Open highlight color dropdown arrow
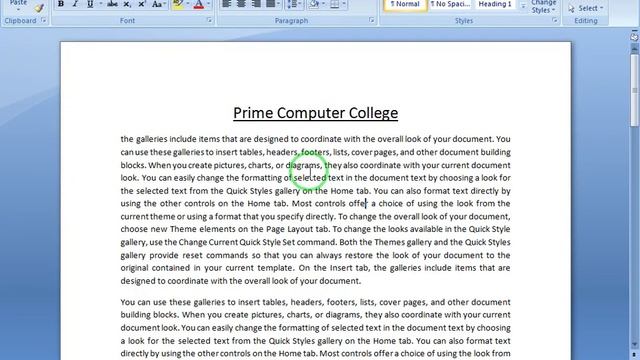The height and width of the screenshot is (360, 640). coord(188,4)
